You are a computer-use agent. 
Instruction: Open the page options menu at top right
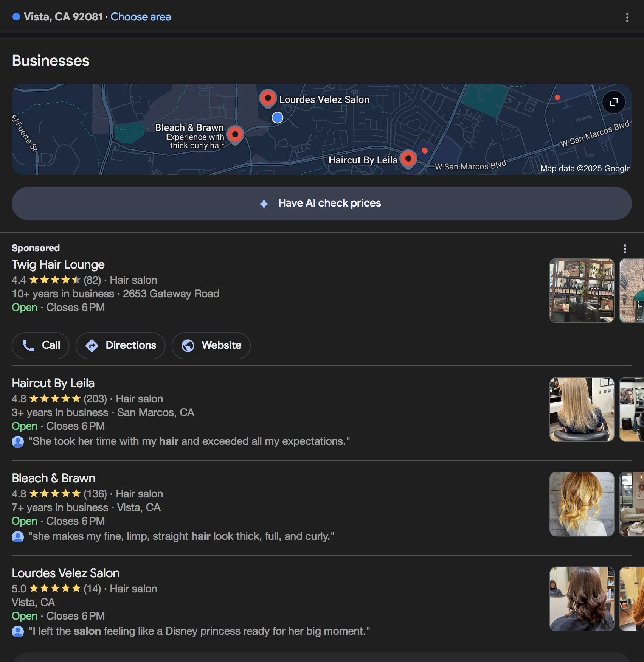(627, 17)
